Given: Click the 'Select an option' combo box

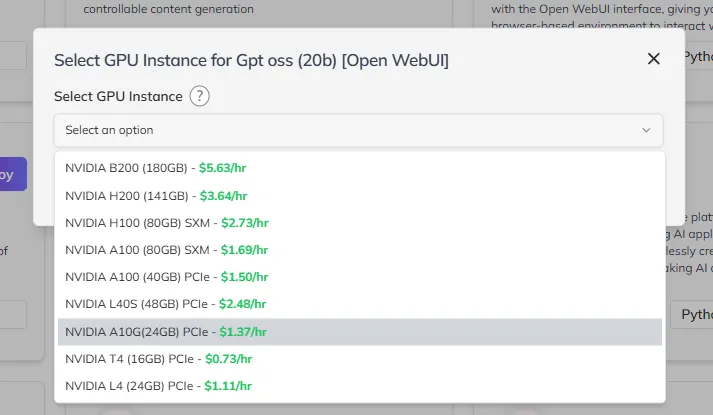Looking at the screenshot, I should point(358,130).
